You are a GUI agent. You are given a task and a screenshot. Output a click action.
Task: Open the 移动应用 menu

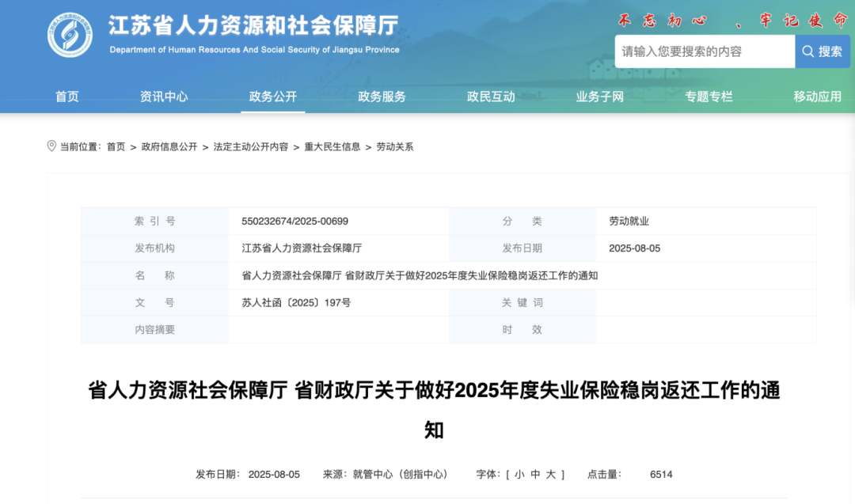[x=816, y=97]
